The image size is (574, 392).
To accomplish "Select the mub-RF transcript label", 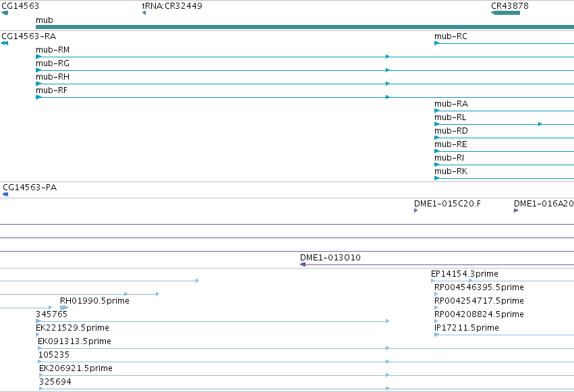I will pos(52,90).
